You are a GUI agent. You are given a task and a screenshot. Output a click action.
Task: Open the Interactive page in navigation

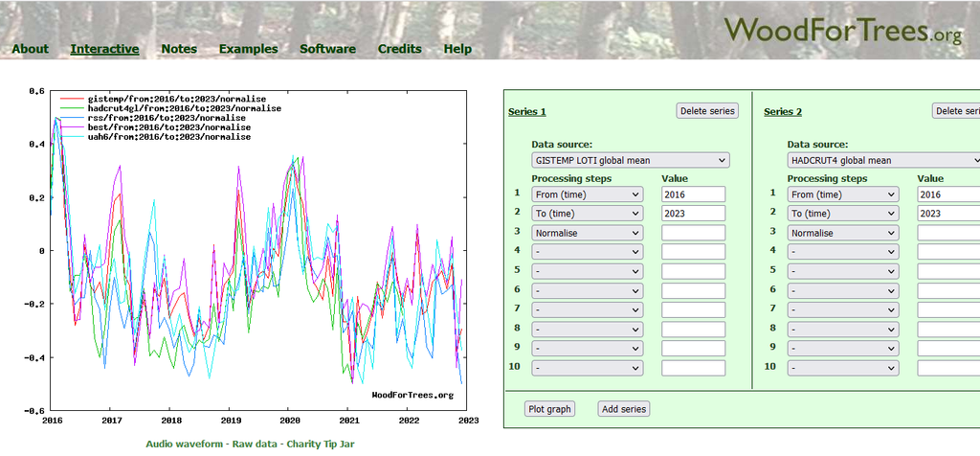[104, 49]
